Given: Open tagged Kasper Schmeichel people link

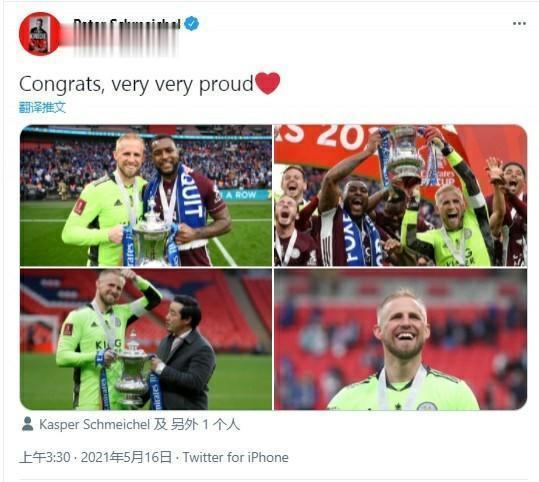Looking at the screenshot, I should click(95, 424).
